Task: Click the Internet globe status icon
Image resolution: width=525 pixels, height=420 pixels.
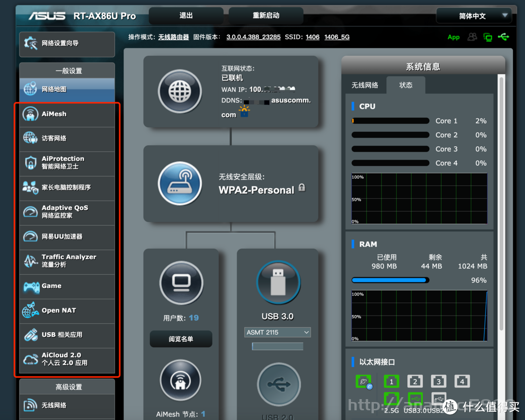Action: (x=180, y=91)
